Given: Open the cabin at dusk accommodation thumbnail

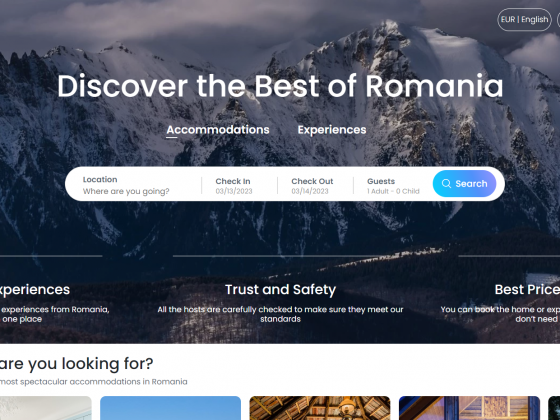Looking at the screenshot, I should click(x=469, y=408).
